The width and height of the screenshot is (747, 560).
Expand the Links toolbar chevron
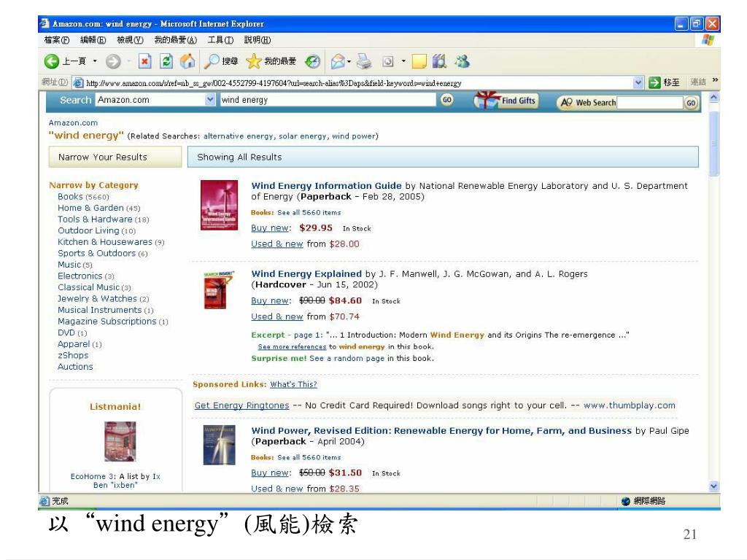click(715, 80)
